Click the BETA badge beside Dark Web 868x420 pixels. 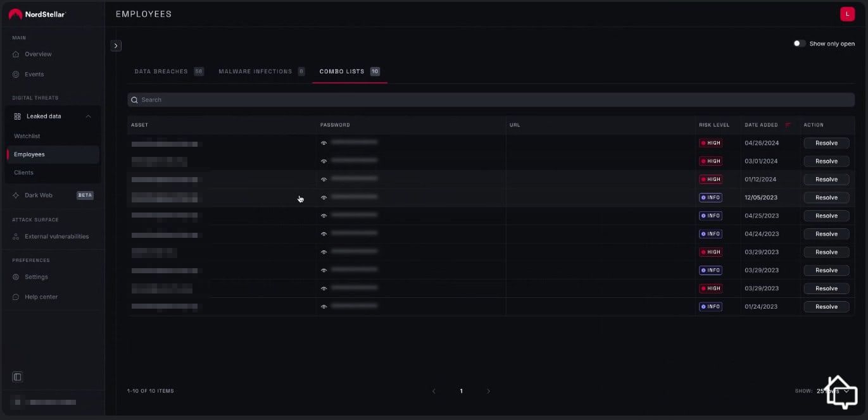click(x=85, y=195)
